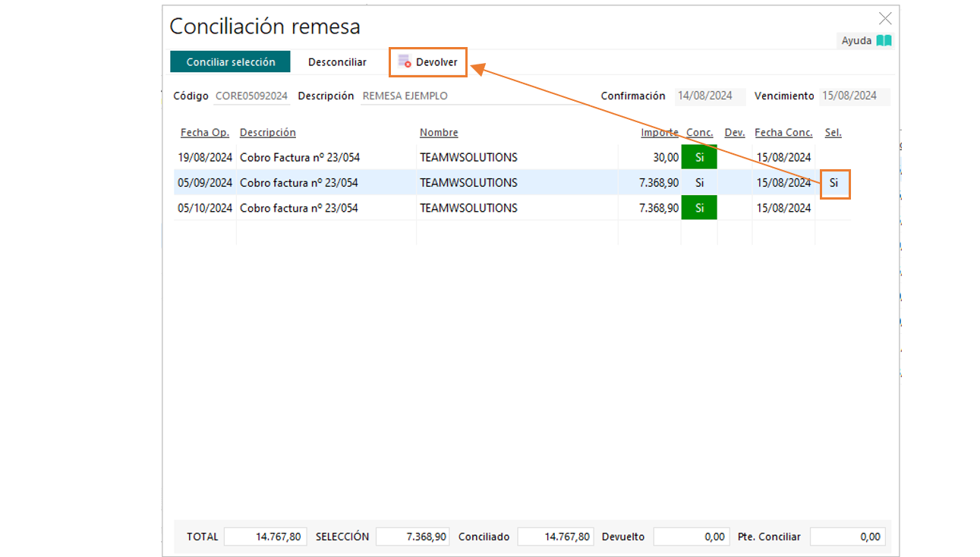Image resolution: width=980 pixels, height=557 pixels.
Task: Sort by Dev. column header
Action: pyautogui.click(x=735, y=133)
